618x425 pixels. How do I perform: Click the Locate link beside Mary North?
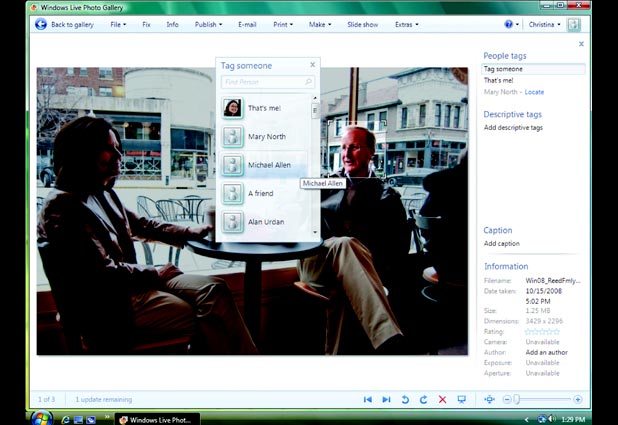click(x=534, y=92)
